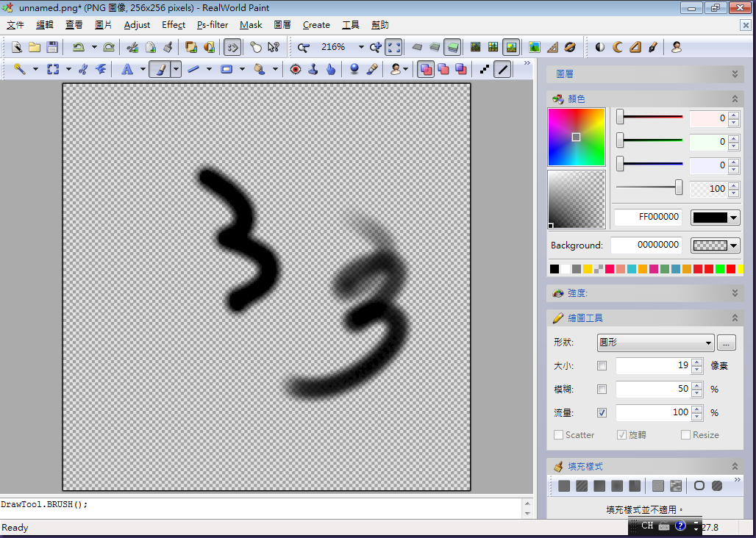Select the Flood fill bucket tool
Screen dimensions: 756x538
(260, 69)
